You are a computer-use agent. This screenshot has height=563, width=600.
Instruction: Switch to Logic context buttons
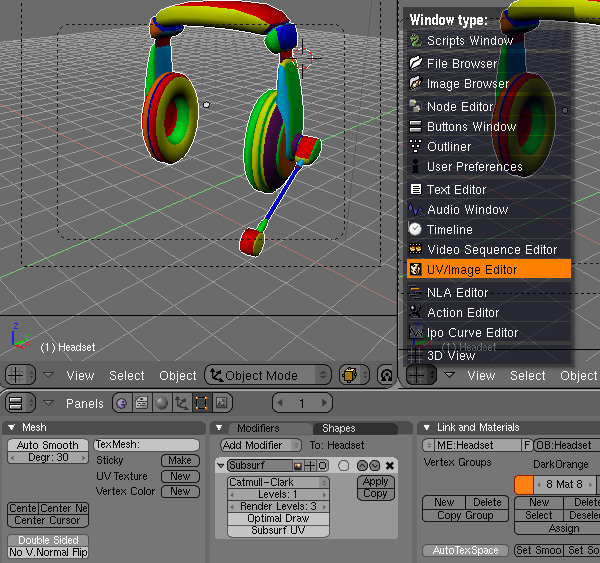pyautogui.click(x=122, y=403)
